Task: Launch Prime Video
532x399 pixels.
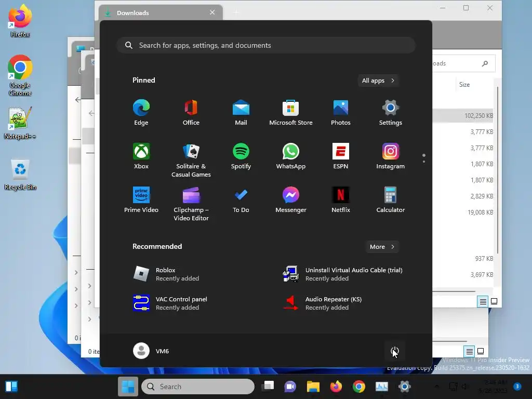Action: pos(141,200)
